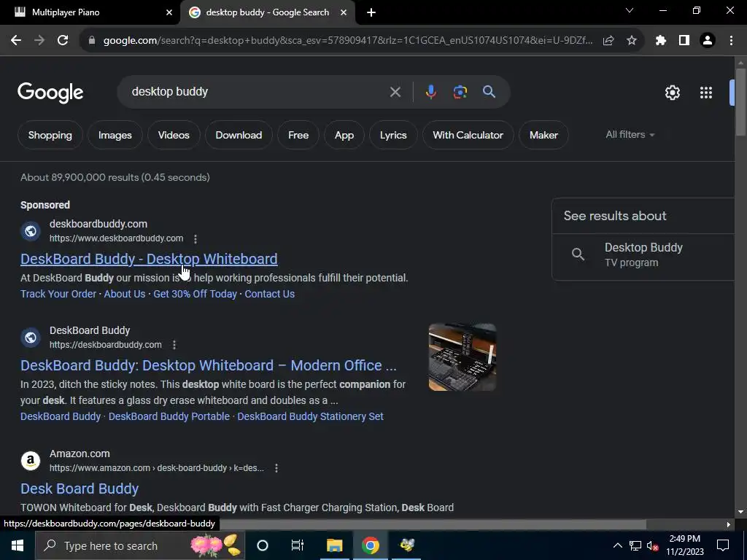Filter results by Images

115,135
